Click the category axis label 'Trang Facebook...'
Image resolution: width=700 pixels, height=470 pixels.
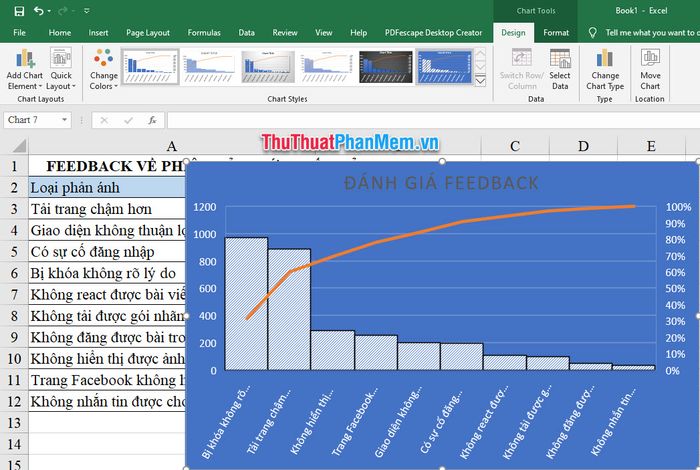[355, 421]
